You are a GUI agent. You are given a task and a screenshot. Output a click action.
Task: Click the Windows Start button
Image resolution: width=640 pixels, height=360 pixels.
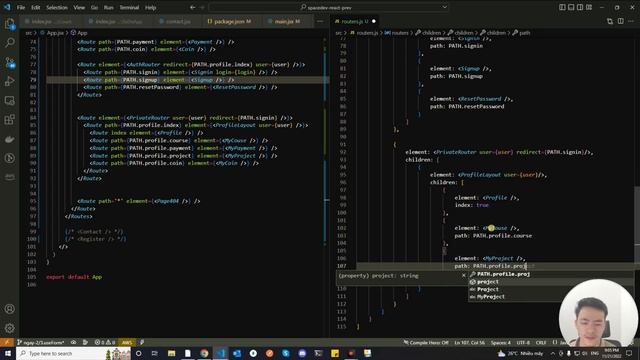pos(8,353)
